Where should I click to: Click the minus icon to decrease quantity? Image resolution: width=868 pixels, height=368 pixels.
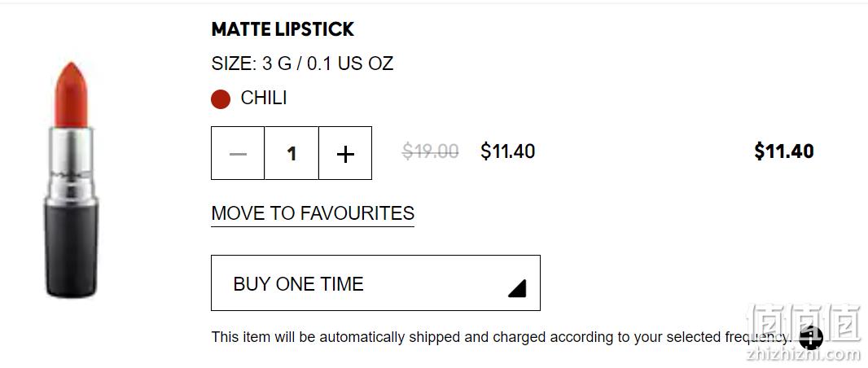pyautogui.click(x=238, y=154)
